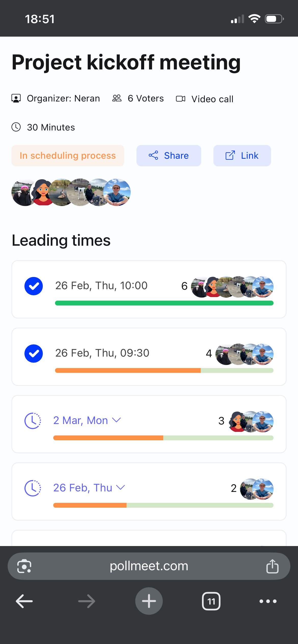Expand the 26 Feb, Thu chevron
This screenshot has height=644, width=298.
(120, 488)
